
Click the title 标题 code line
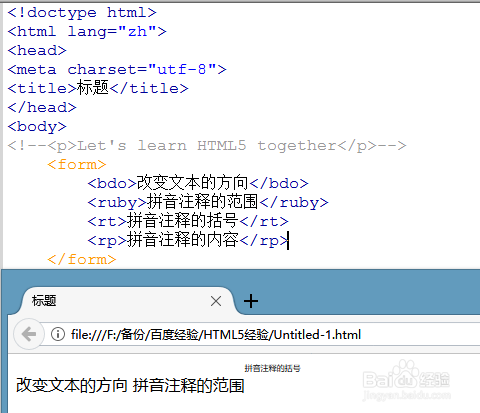tap(98, 88)
